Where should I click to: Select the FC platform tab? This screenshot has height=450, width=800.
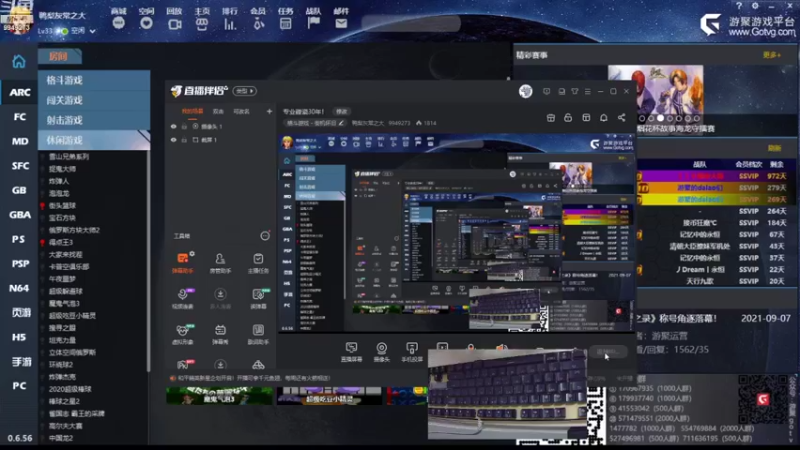coord(19,117)
